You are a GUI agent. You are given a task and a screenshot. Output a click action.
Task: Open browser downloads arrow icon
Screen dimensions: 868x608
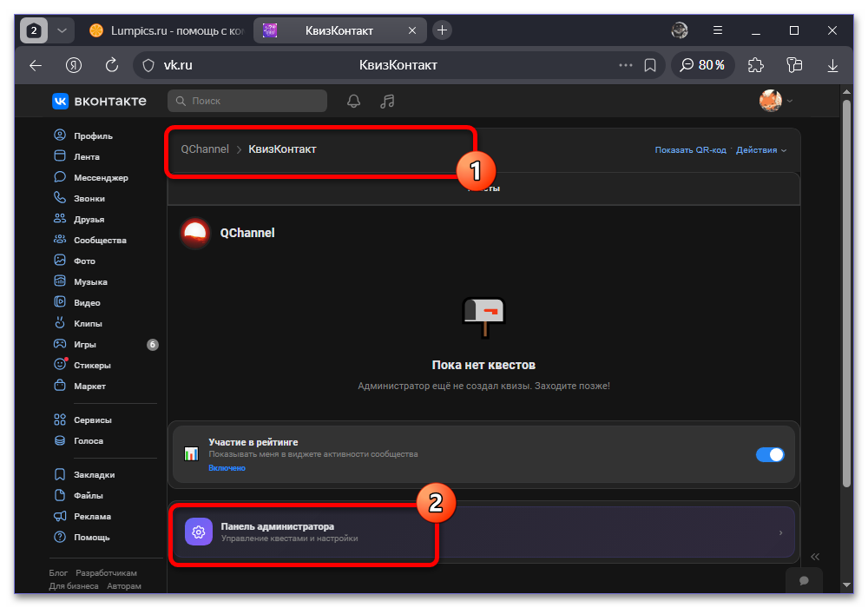click(x=832, y=65)
